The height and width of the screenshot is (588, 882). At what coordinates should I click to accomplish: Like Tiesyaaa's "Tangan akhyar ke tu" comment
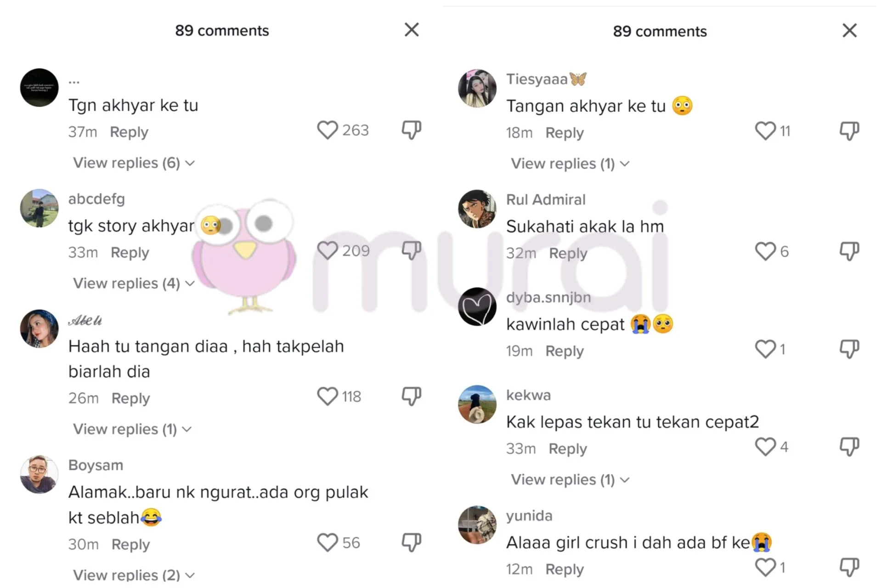(765, 131)
